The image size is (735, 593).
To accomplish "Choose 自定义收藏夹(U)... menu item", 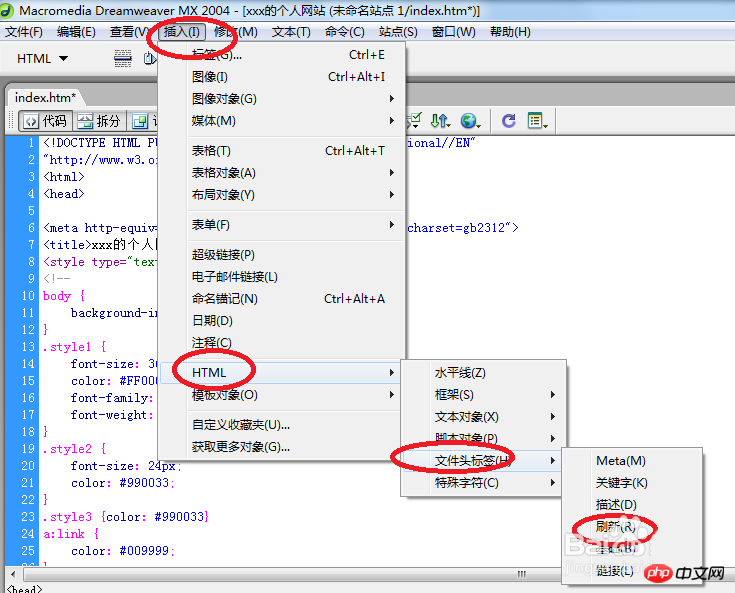I will pos(282,425).
